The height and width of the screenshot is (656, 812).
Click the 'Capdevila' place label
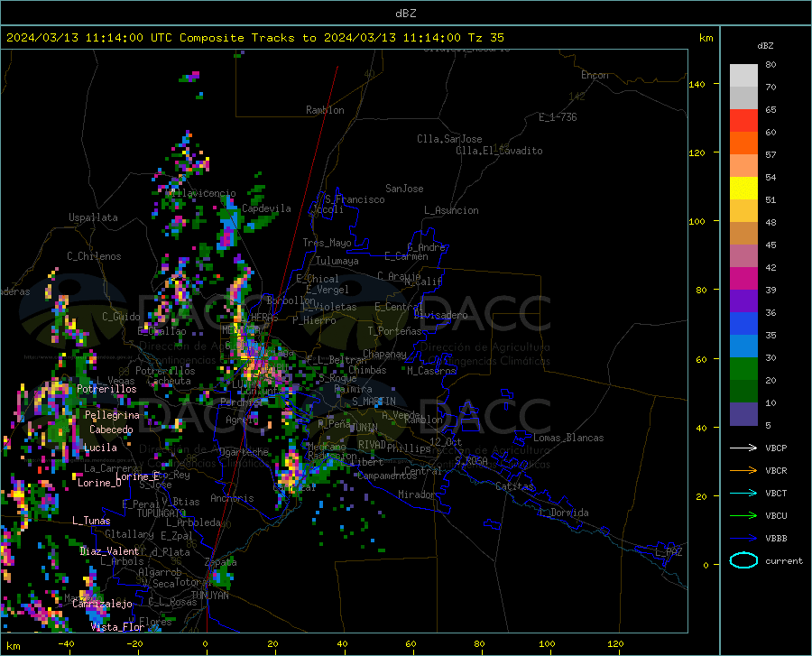pos(266,208)
